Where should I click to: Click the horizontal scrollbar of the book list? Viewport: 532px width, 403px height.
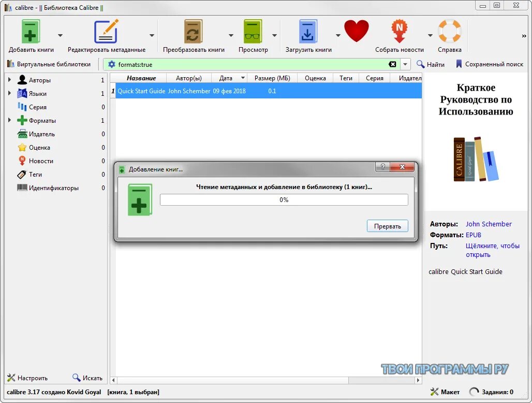click(x=233, y=380)
